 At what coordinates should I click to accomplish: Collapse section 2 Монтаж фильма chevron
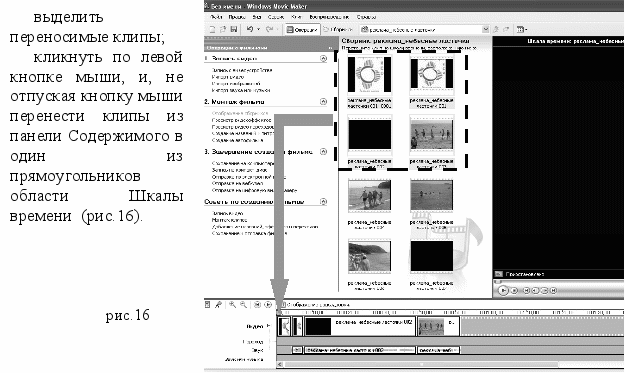click(x=323, y=102)
